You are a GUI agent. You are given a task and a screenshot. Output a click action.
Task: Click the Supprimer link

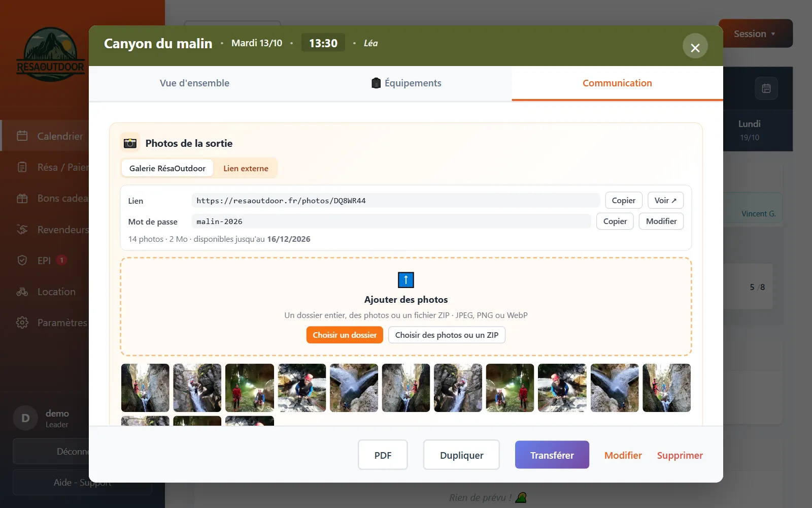pyautogui.click(x=680, y=455)
